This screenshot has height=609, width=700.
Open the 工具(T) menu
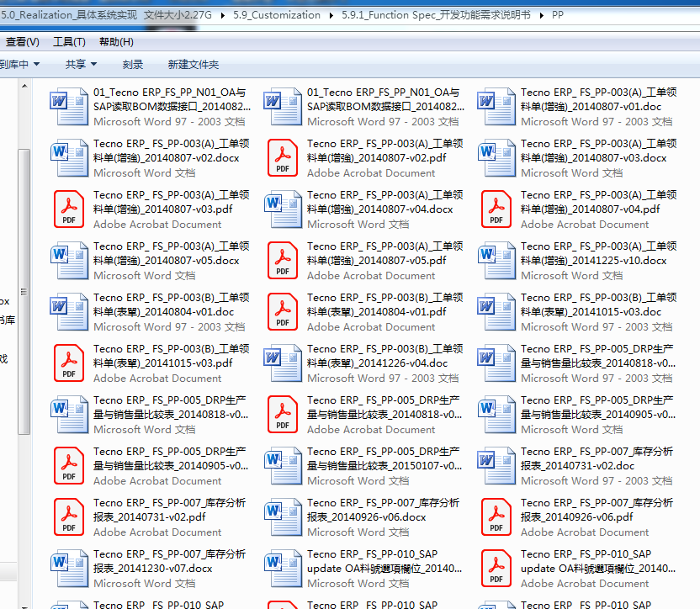pyautogui.click(x=69, y=42)
